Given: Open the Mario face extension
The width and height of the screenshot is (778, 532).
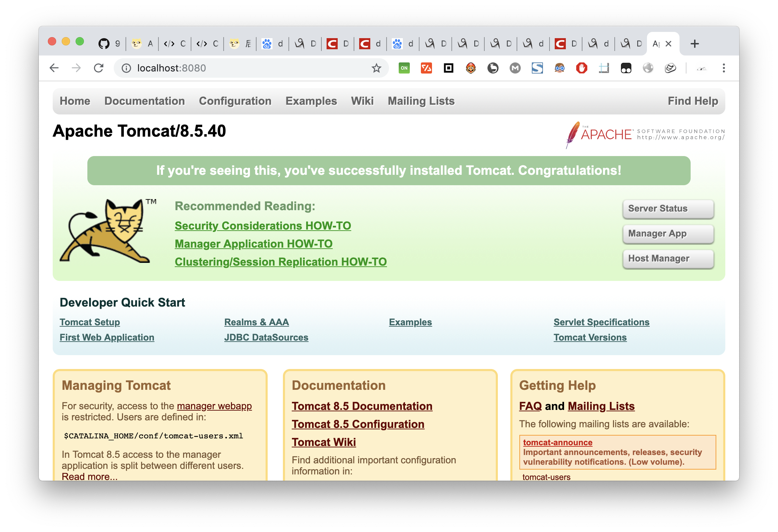Looking at the screenshot, I should pos(471,68).
